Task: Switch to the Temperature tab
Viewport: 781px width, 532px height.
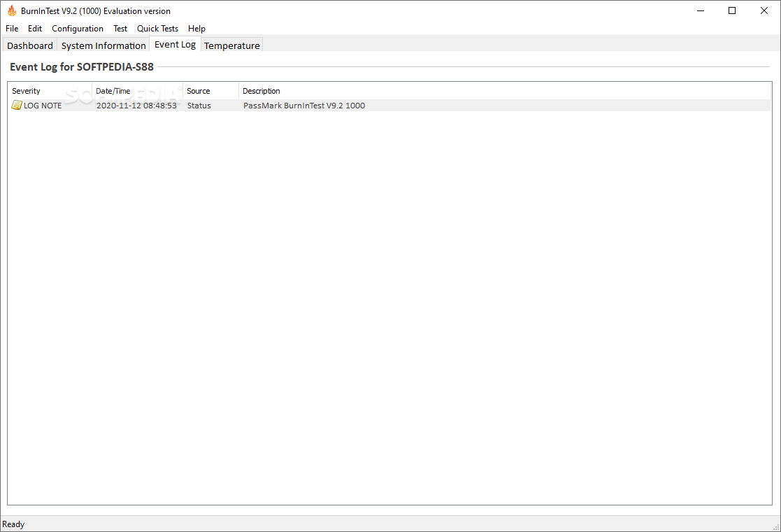Action: pos(231,45)
